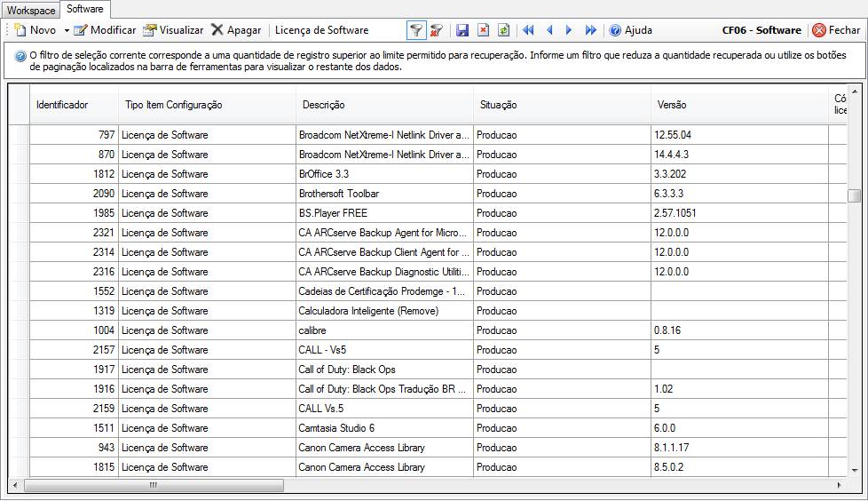Click Licença de Software cell in row 1511
This screenshot has height=501, width=868.
tap(207, 428)
